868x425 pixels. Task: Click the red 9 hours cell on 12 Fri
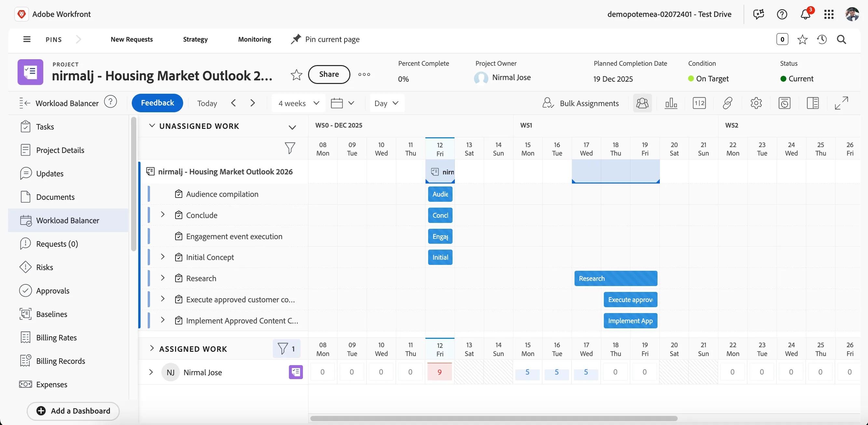pyautogui.click(x=440, y=372)
